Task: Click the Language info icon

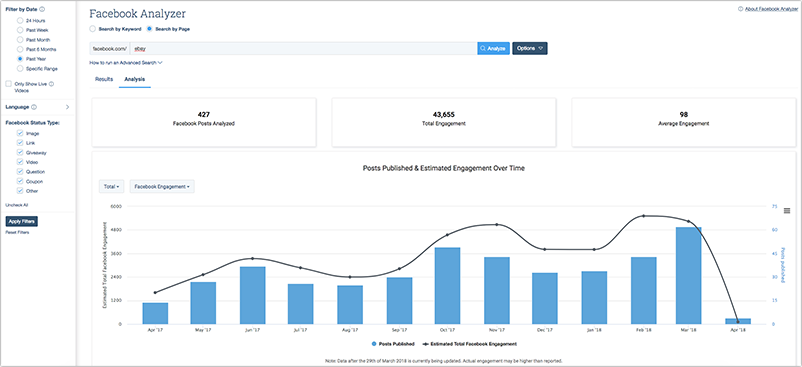Action: coord(34,107)
